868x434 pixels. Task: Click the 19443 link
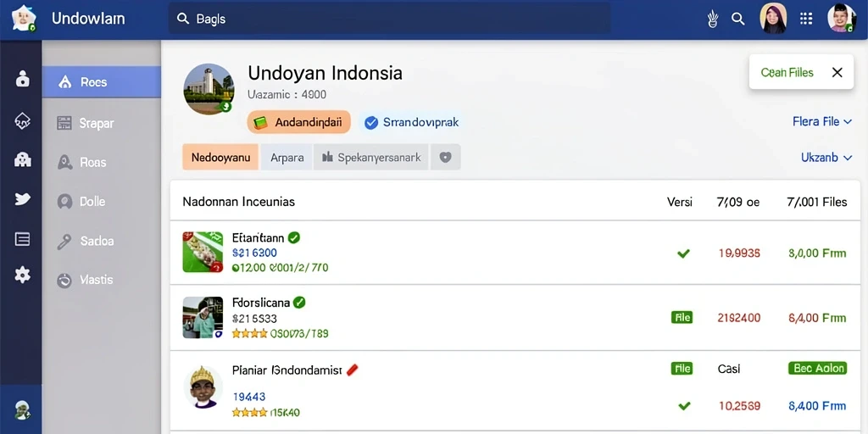[x=248, y=397]
